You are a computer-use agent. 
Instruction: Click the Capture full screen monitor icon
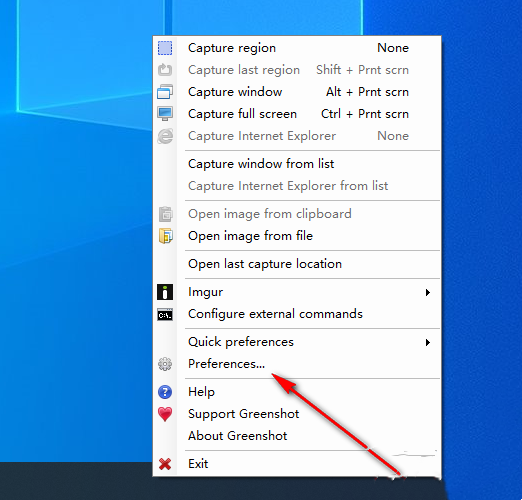(x=165, y=114)
